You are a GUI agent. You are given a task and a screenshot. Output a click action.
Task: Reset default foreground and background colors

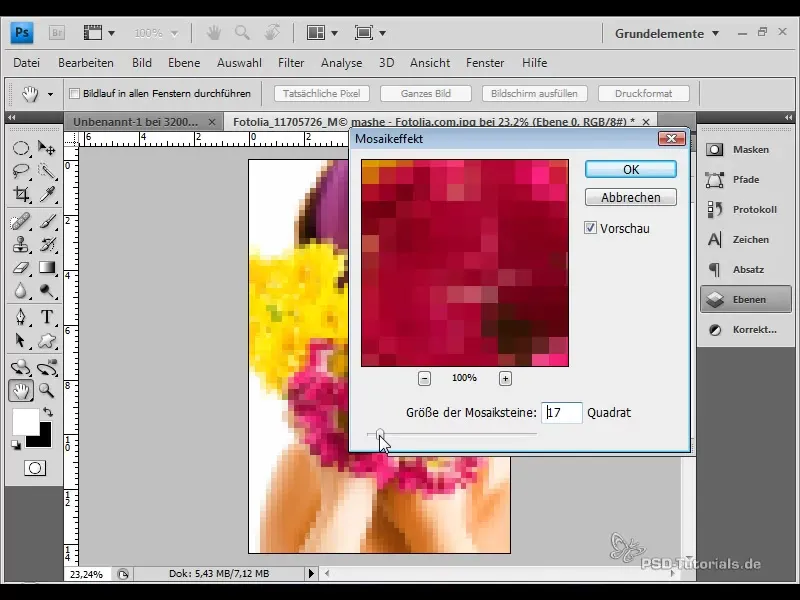[x=16, y=445]
